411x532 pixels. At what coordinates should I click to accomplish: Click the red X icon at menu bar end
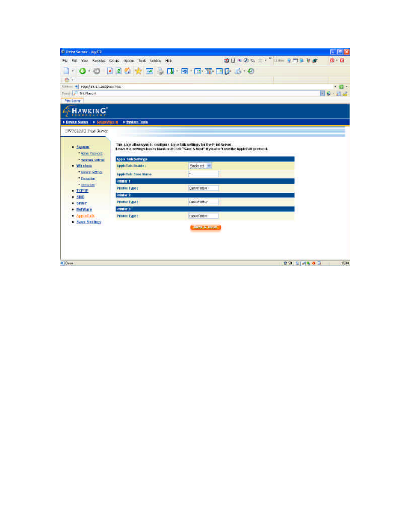coord(342,61)
